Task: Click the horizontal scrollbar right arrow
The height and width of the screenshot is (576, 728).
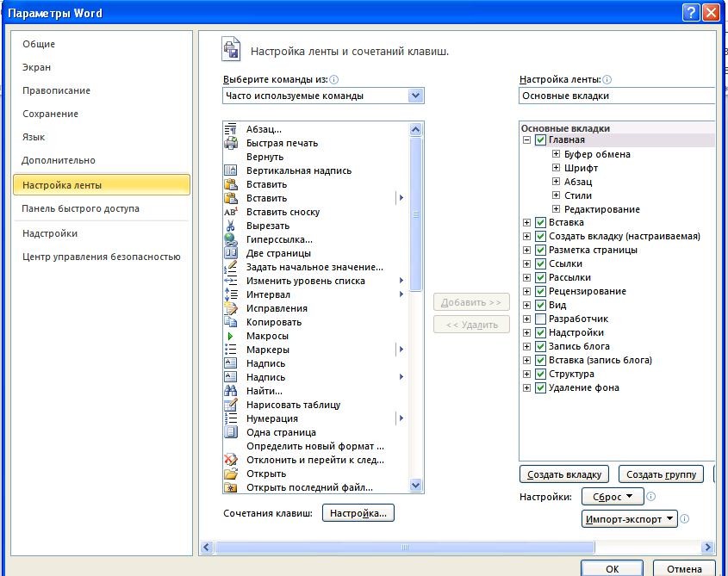Action: click(707, 548)
